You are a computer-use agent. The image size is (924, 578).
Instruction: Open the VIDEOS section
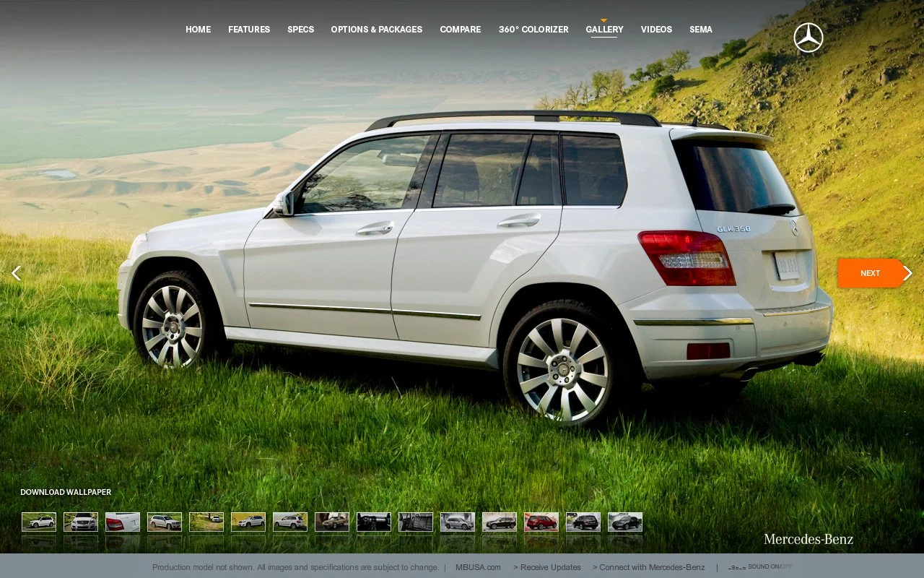click(x=656, y=30)
